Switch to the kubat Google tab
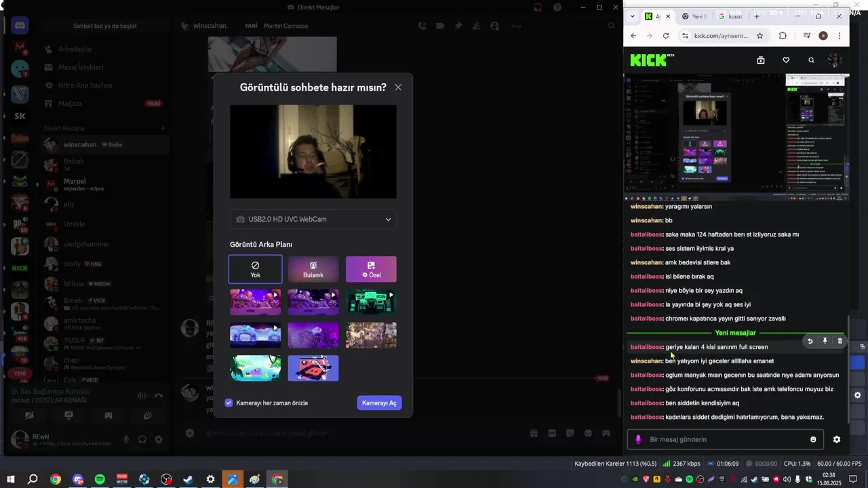This screenshot has width=868, height=488. [730, 16]
